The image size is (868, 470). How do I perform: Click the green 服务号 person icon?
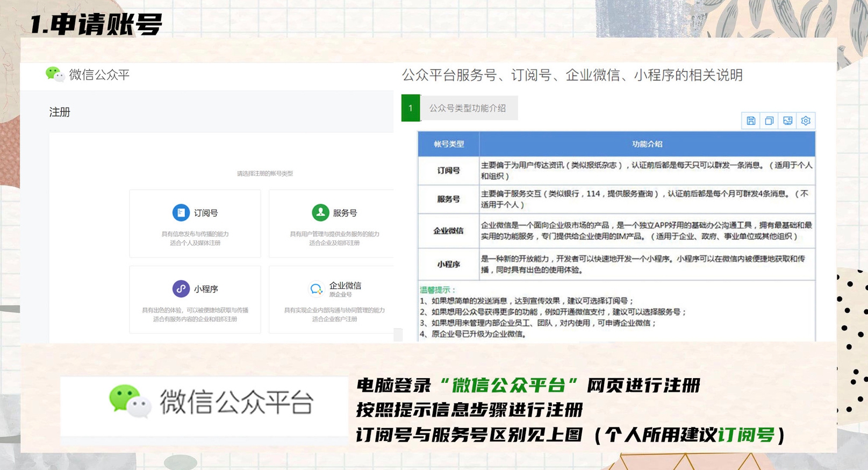(320, 213)
